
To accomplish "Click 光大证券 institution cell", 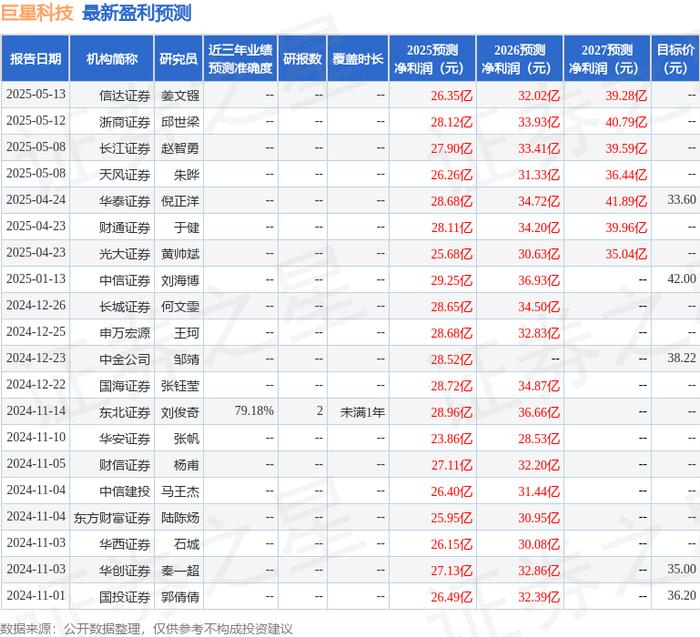I will tap(125, 254).
